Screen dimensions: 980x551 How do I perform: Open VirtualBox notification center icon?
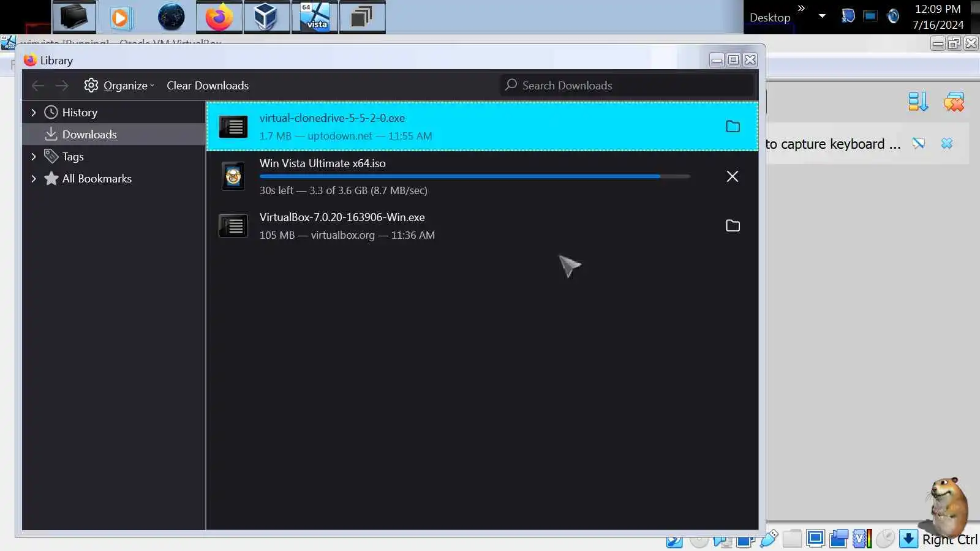click(918, 102)
